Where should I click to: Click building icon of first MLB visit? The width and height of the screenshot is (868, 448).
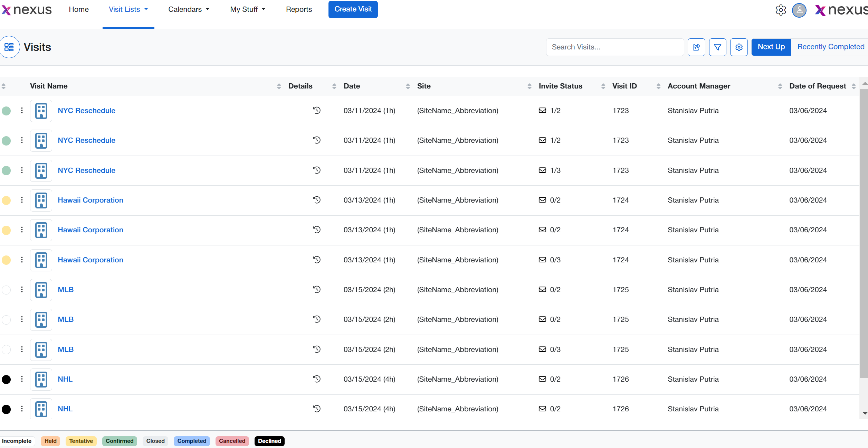point(41,290)
